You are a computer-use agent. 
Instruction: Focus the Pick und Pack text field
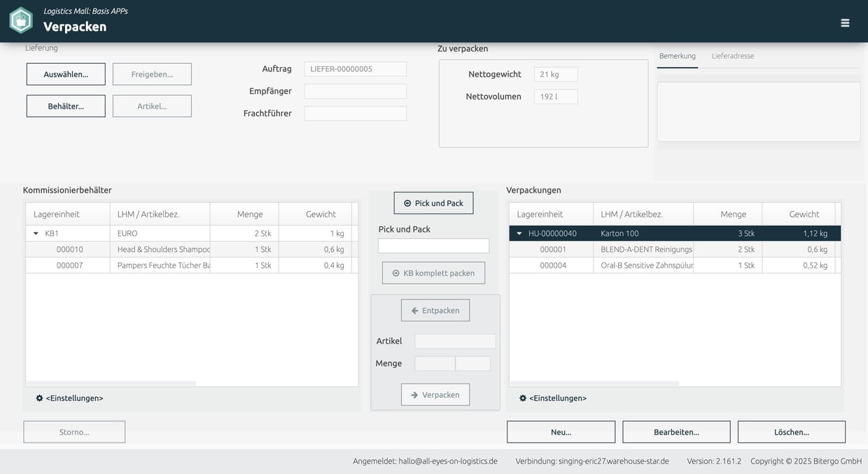click(433, 246)
